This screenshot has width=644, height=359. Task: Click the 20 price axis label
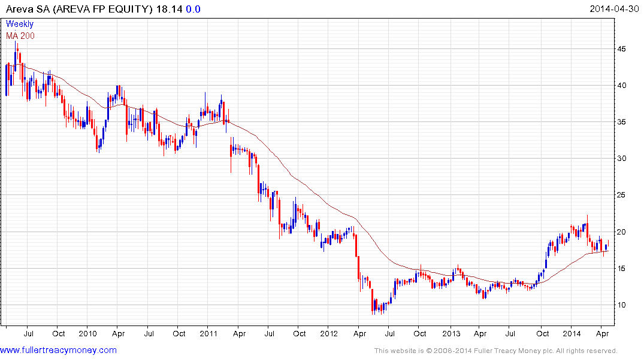tap(622, 232)
